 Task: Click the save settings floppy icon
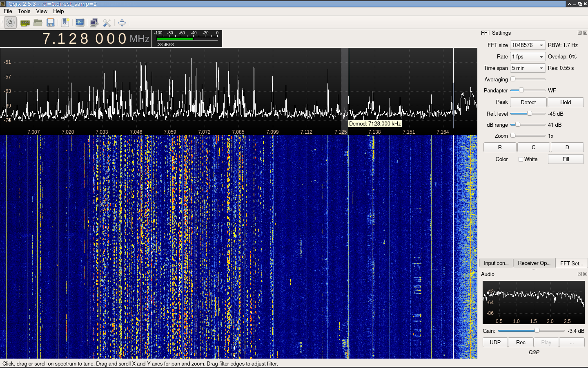click(x=51, y=22)
